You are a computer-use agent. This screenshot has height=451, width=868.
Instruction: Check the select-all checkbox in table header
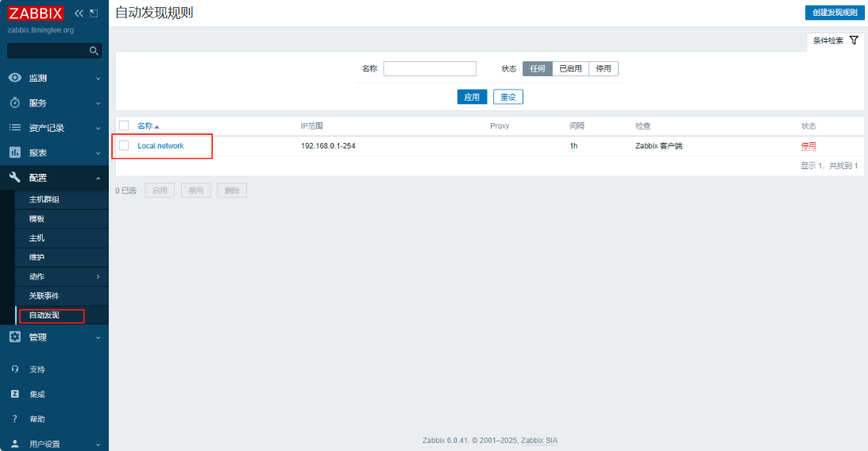tap(124, 125)
